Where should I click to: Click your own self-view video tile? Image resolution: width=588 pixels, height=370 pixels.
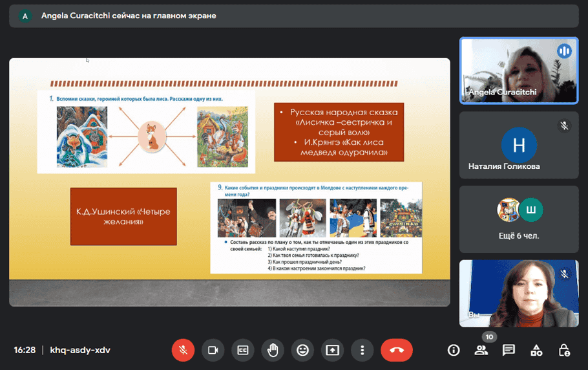(518, 293)
